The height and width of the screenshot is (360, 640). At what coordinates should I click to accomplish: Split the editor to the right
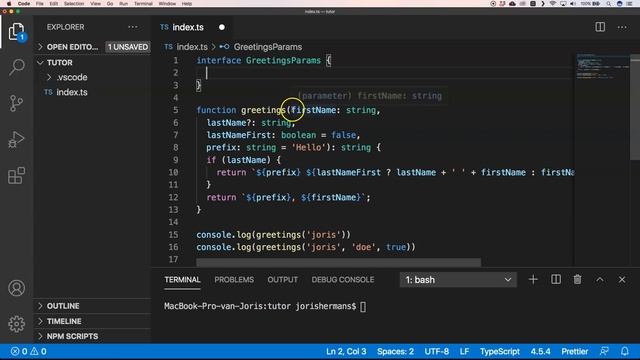point(600,27)
